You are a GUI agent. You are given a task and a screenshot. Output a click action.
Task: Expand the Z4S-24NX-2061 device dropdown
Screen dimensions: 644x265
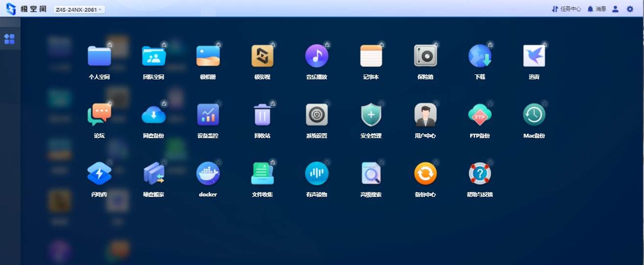click(x=79, y=9)
